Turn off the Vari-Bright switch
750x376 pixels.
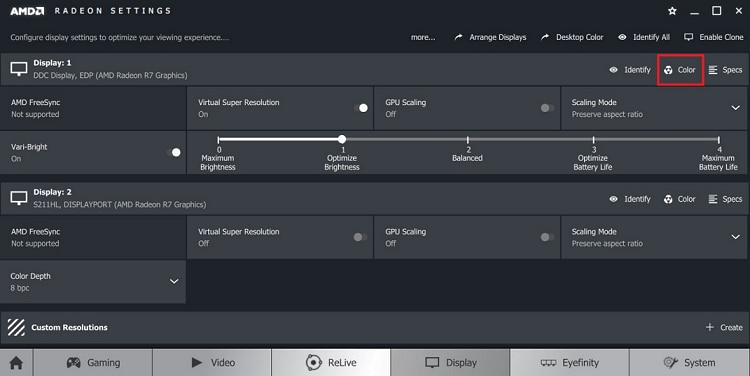174,152
